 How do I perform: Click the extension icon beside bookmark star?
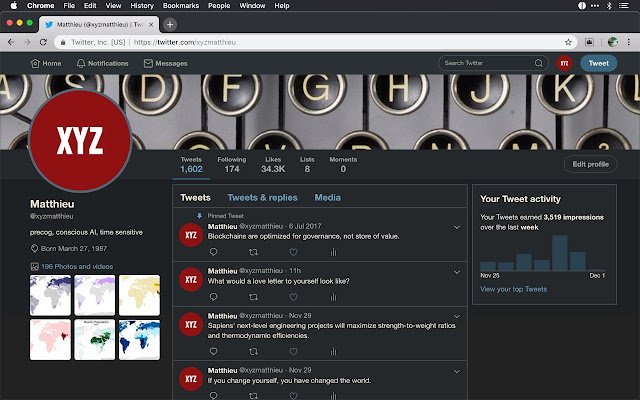(x=589, y=42)
